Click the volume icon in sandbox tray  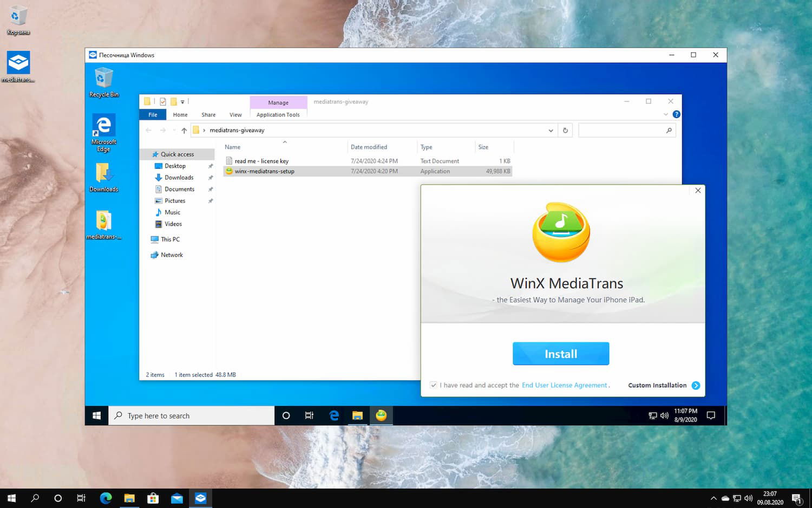pyautogui.click(x=664, y=415)
